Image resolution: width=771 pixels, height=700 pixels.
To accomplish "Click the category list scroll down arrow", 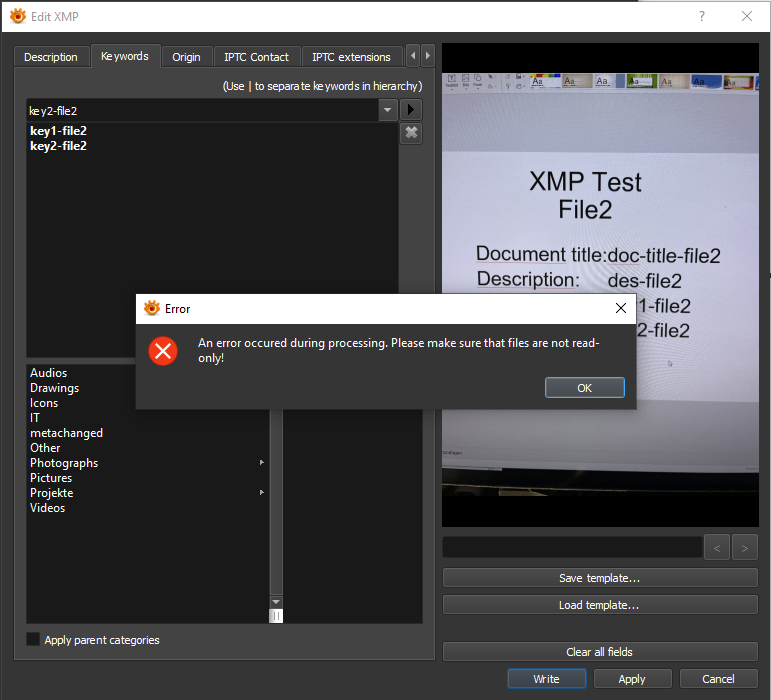I will tap(276, 602).
